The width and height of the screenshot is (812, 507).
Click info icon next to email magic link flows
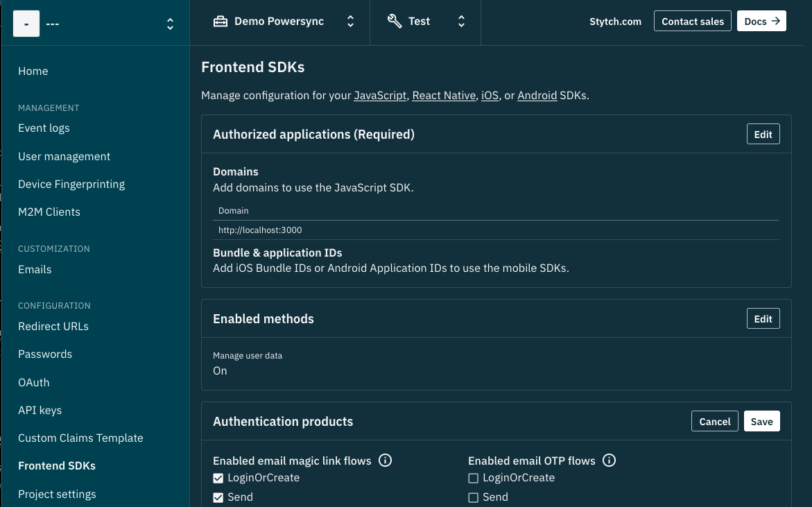(x=386, y=461)
